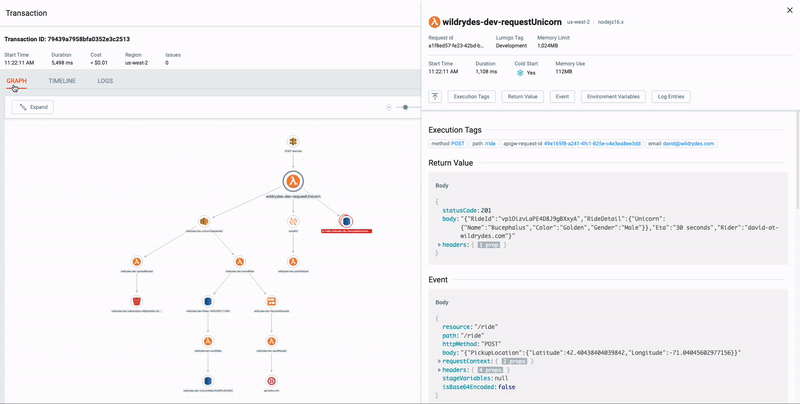
Task: Click the transaction Region us-west-2 value
Action: tap(136, 63)
